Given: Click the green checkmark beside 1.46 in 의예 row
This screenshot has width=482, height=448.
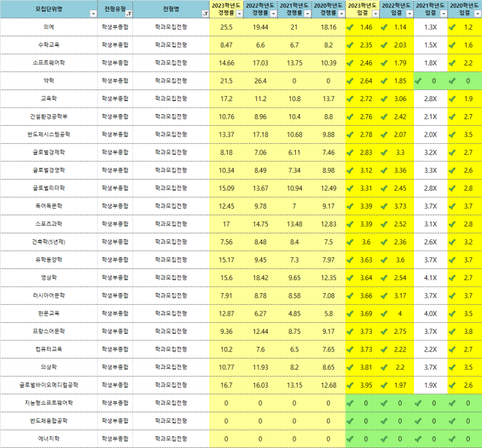Looking at the screenshot, I should (350, 28).
